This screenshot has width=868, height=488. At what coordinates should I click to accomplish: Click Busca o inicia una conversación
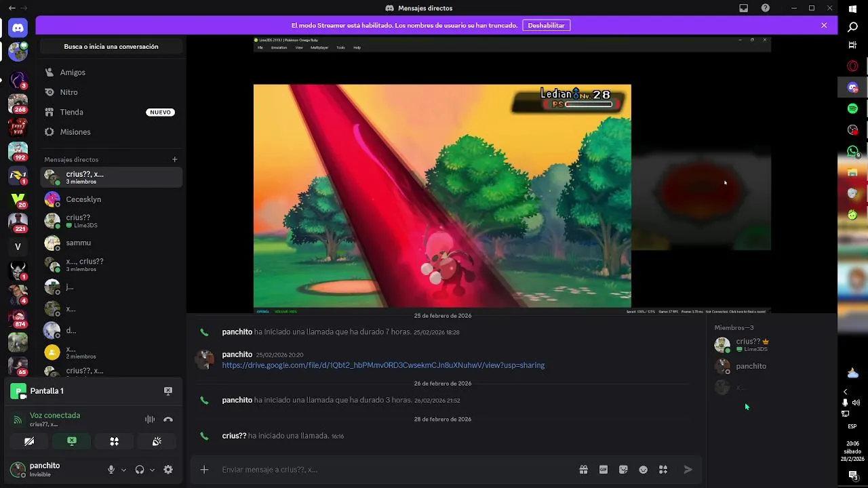(111, 47)
